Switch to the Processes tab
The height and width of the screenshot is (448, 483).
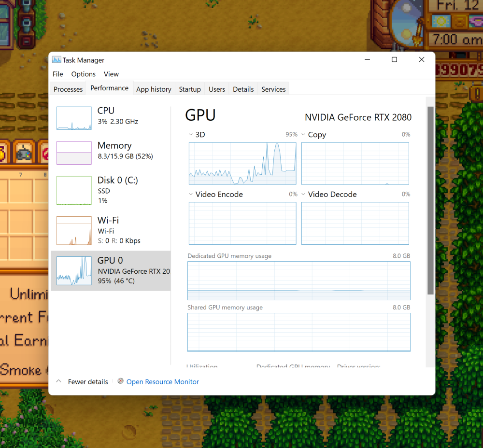[x=68, y=89]
